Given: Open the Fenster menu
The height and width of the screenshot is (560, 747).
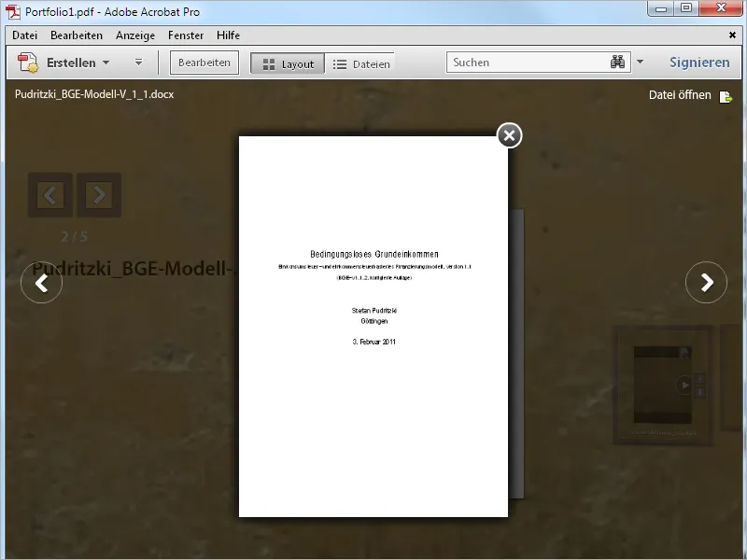Looking at the screenshot, I should coord(186,35).
